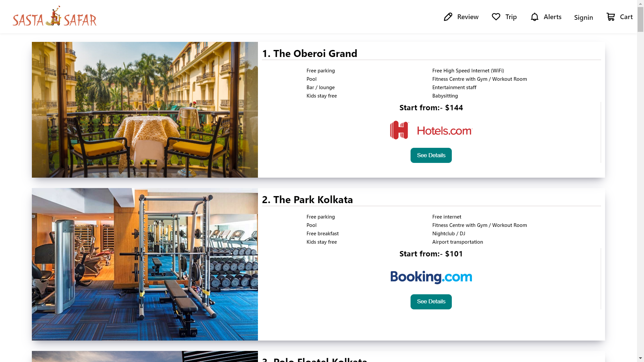See details for The Oberoi Grand
This screenshot has height=362, width=644.
pyautogui.click(x=431, y=155)
